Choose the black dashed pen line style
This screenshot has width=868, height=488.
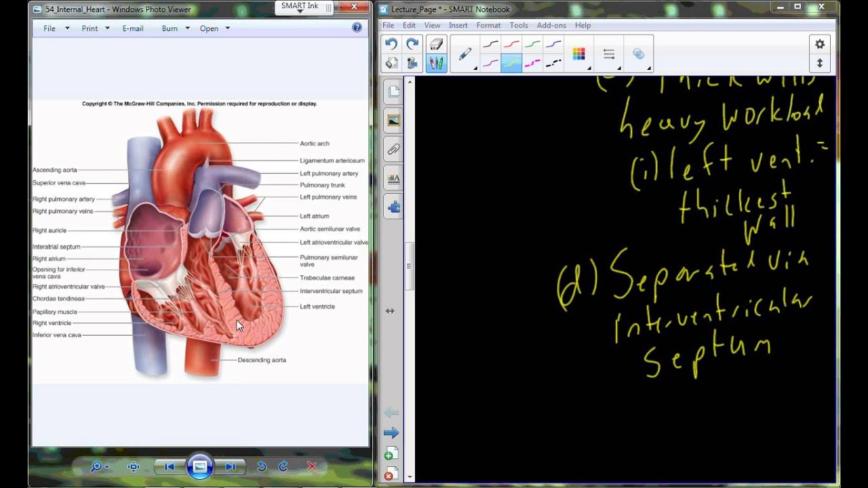553,64
